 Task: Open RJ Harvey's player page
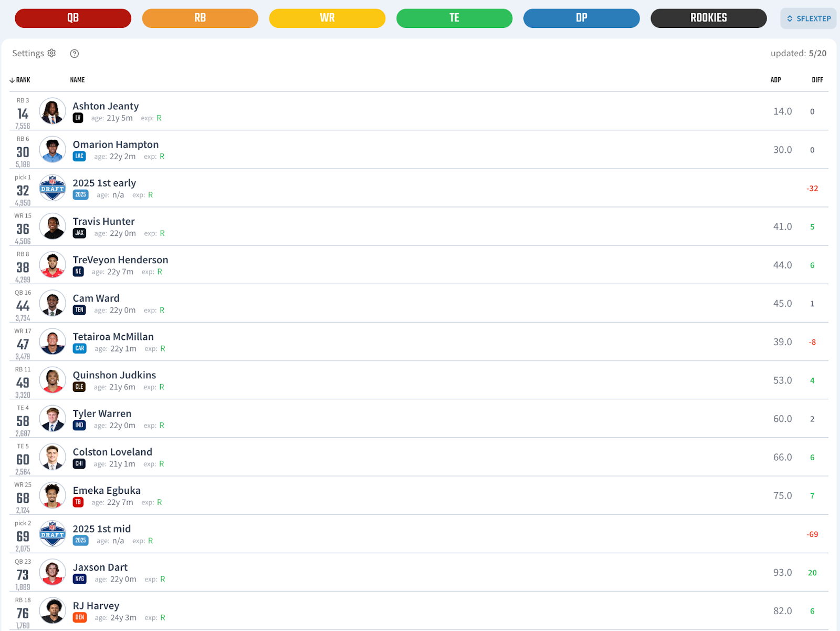96,606
